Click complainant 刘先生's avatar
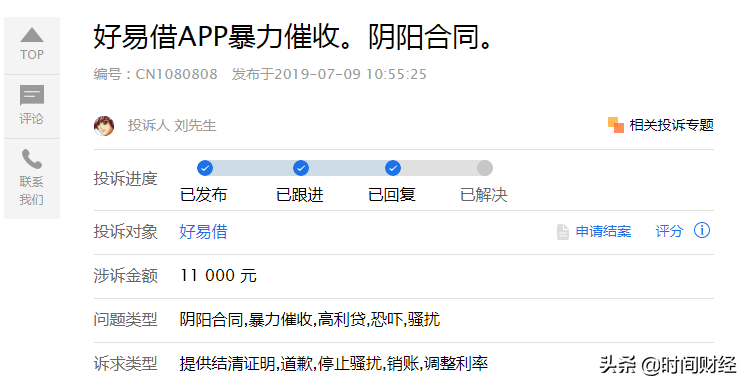 tap(104, 126)
